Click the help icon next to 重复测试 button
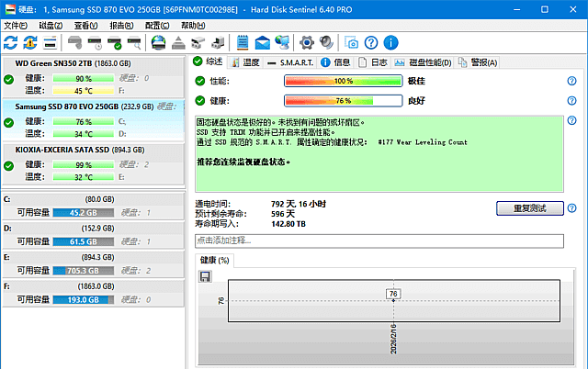 tap(571, 208)
